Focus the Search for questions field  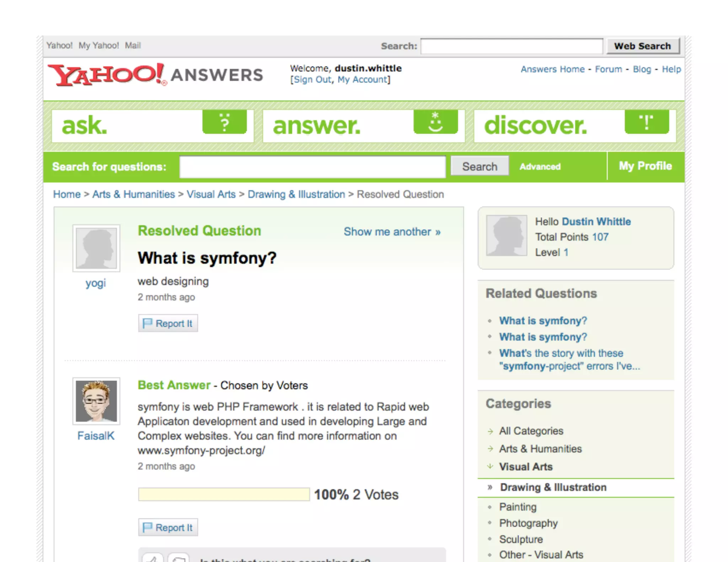point(312,167)
